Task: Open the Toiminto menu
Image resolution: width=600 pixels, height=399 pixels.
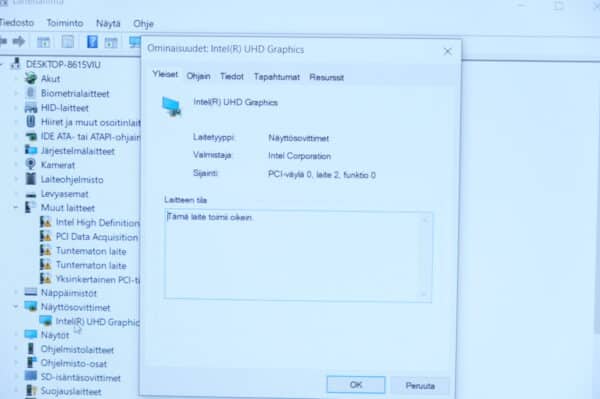Action: pyautogui.click(x=65, y=23)
